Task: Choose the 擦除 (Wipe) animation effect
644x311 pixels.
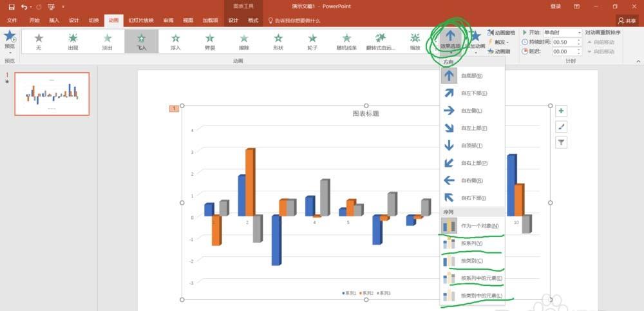Action: click(244, 41)
